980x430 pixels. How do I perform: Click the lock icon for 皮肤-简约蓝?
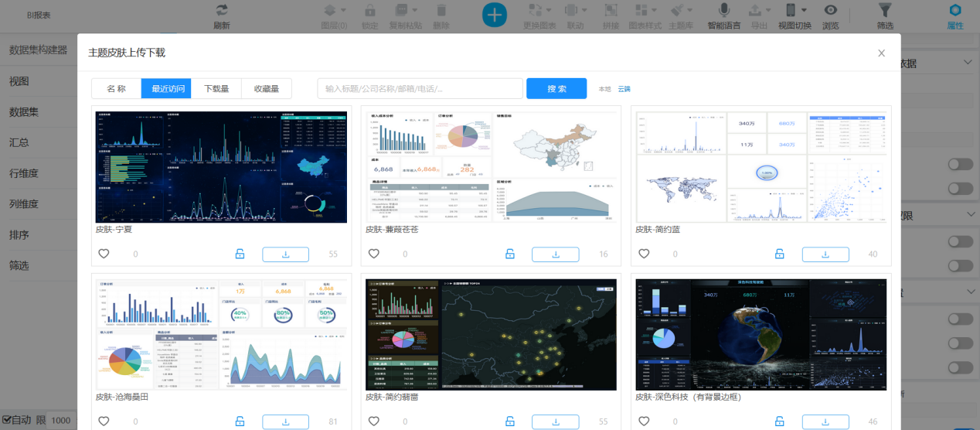pyautogui.click(x=780, y=254)
